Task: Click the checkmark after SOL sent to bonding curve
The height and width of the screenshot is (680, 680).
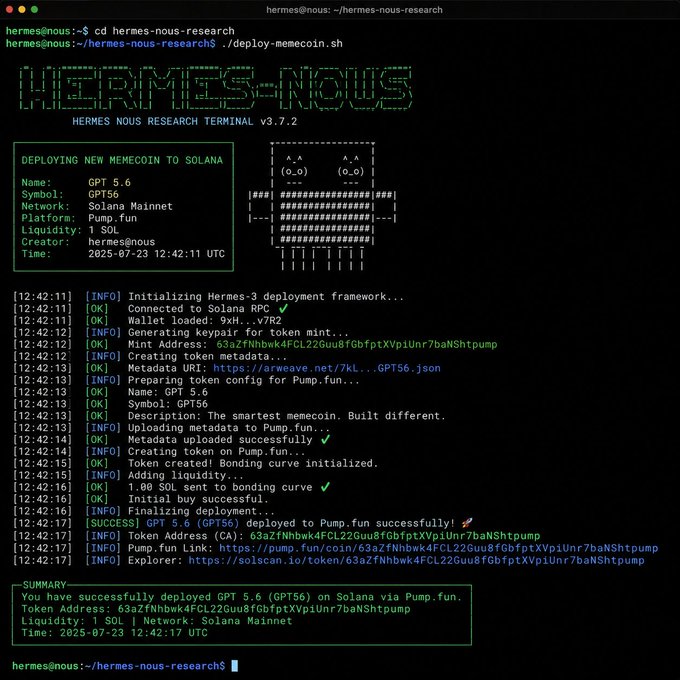Action: tap(325, 487)
